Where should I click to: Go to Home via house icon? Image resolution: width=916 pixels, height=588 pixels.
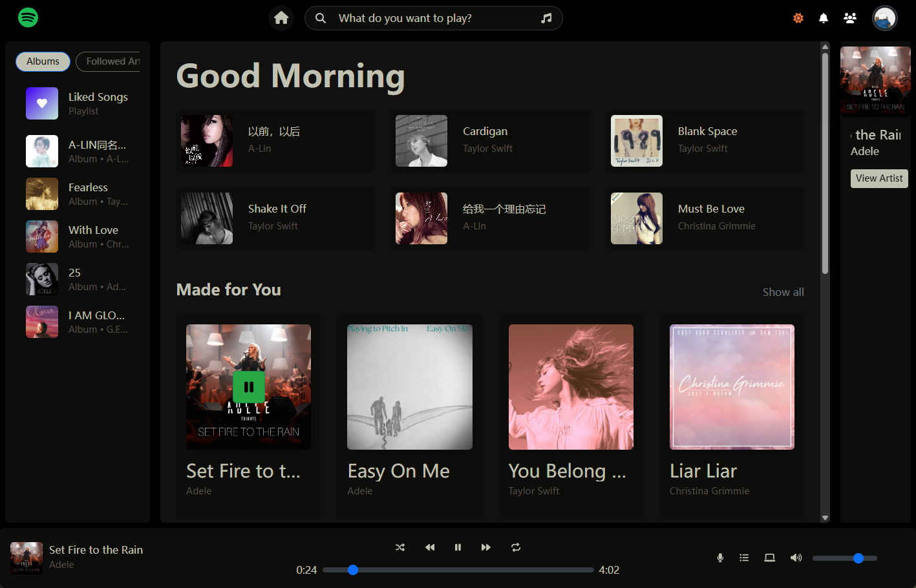coord(281,18)
